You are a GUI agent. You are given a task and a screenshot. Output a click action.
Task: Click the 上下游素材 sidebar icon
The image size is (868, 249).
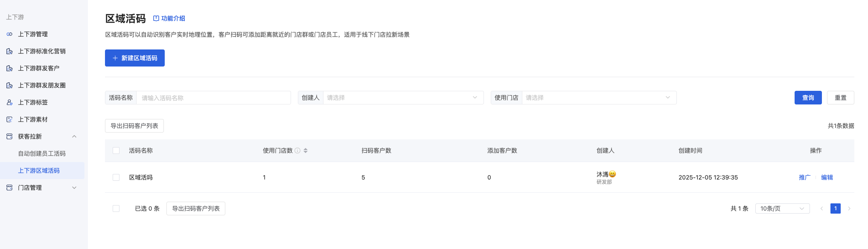[x=9, y=119]
